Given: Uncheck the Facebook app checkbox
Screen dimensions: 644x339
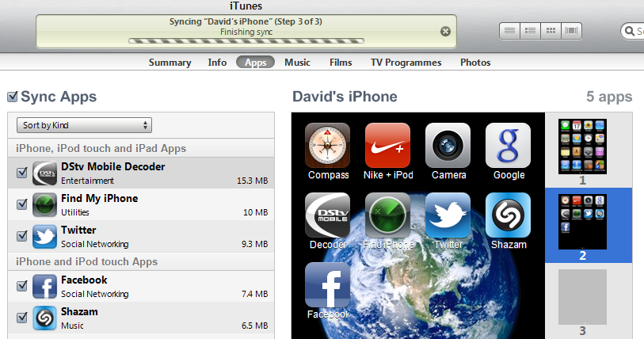Looking at the screenshot, I should pos(22,286).
